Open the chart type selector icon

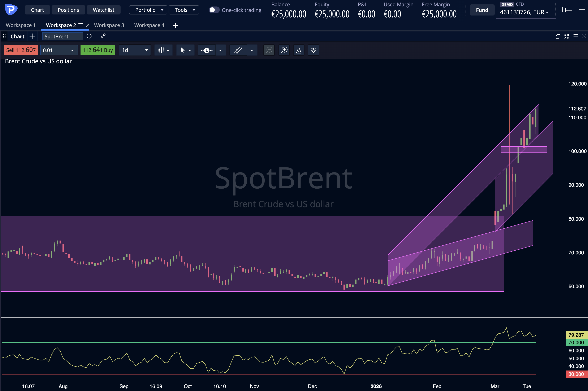162,50
